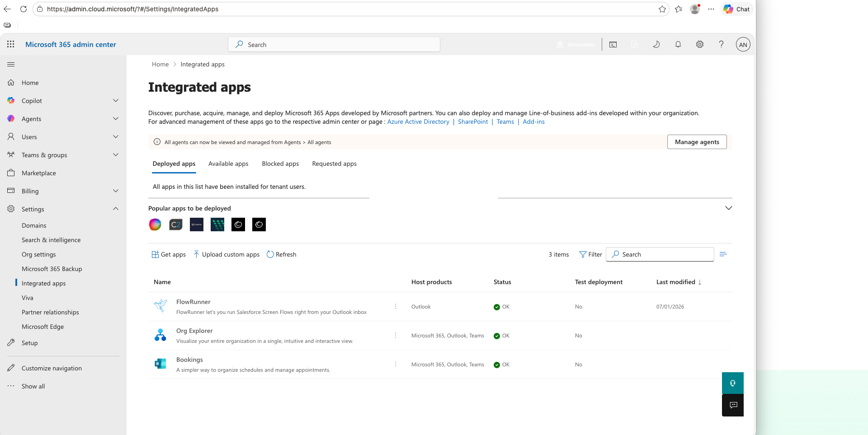This screenshot has width=868, height=435.
Task: Click Upload custom apps
Action: (x=226, y=254)
